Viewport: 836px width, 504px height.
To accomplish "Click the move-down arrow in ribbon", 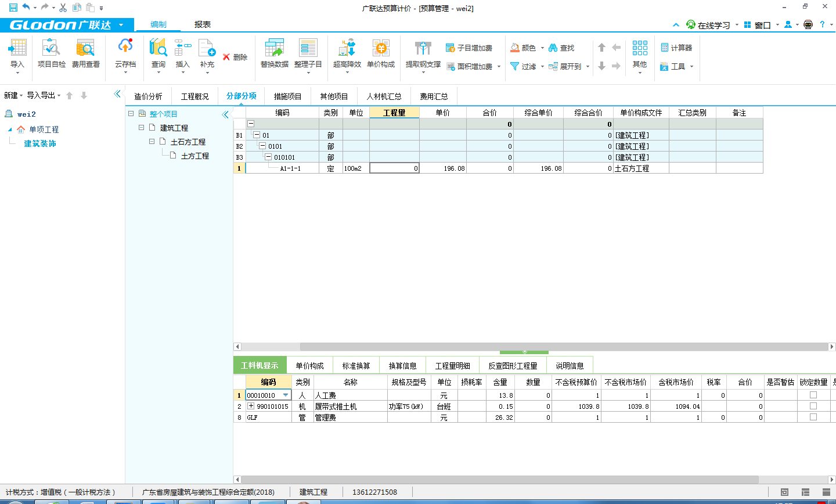I will [602, 66].
